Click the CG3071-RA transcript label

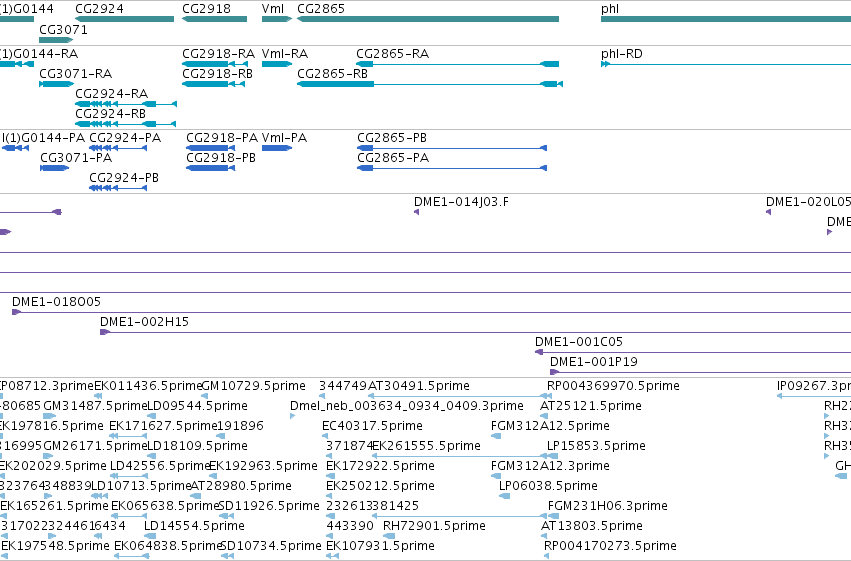pos(75,74)
